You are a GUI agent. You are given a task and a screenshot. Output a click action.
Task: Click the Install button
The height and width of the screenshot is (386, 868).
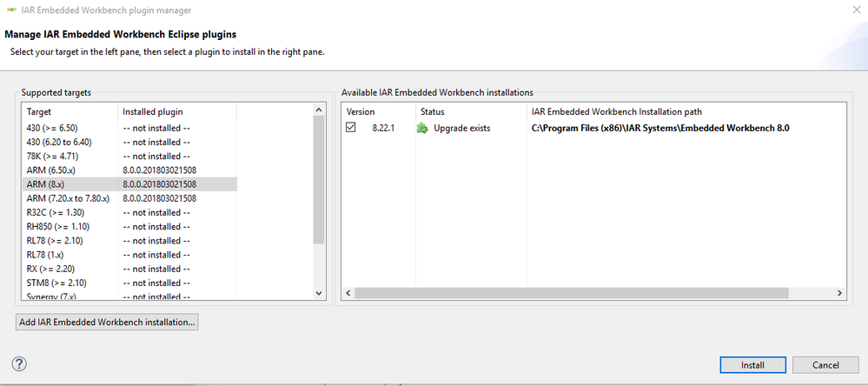coord(752,365)
